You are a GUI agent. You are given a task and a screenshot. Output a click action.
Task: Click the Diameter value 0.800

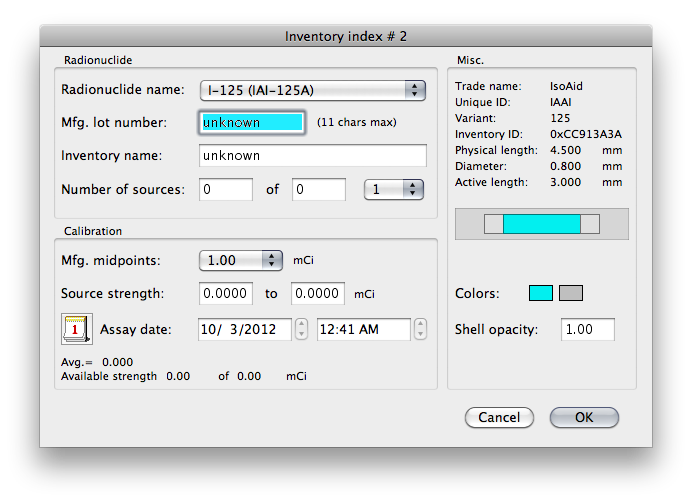[565, 166]
